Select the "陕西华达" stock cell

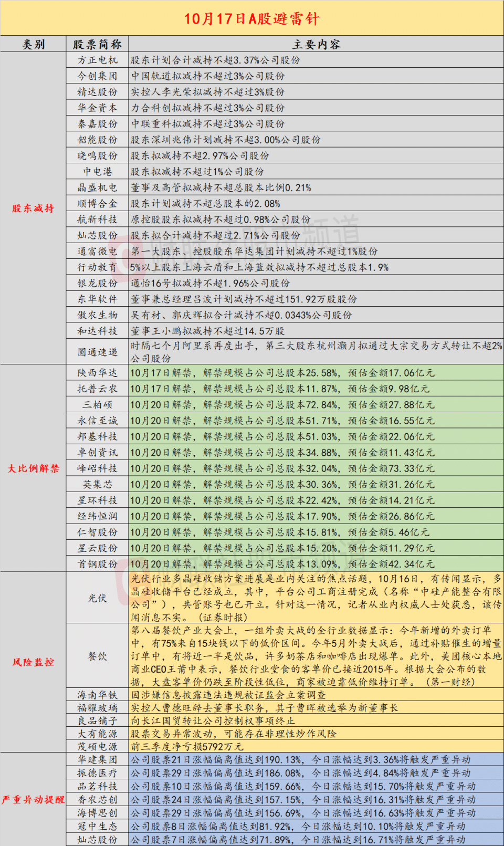[x=97, y=373]
